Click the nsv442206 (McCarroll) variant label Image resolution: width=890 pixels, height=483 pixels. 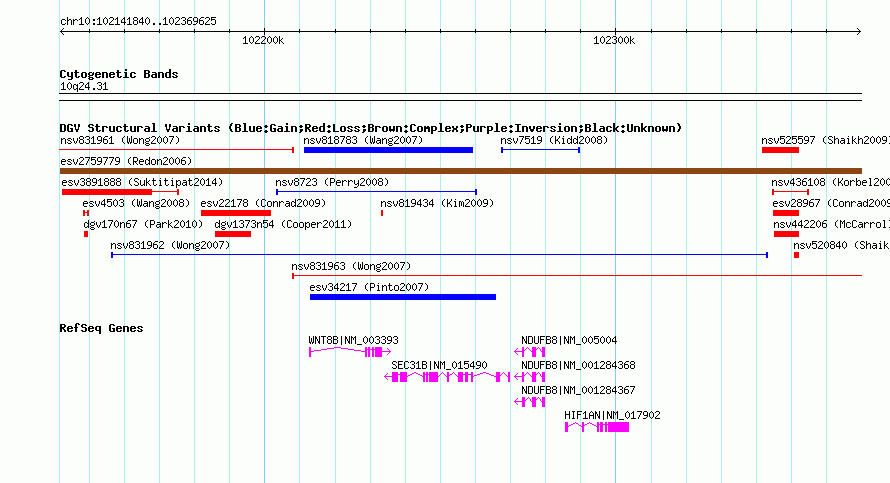pos(832,224)
